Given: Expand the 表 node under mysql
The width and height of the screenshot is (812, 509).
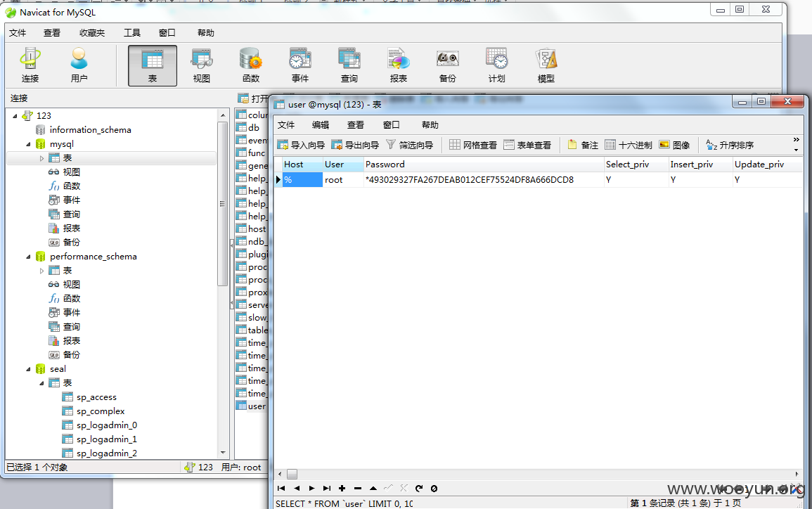Looking at the screenshot, I should coord(42,158).
